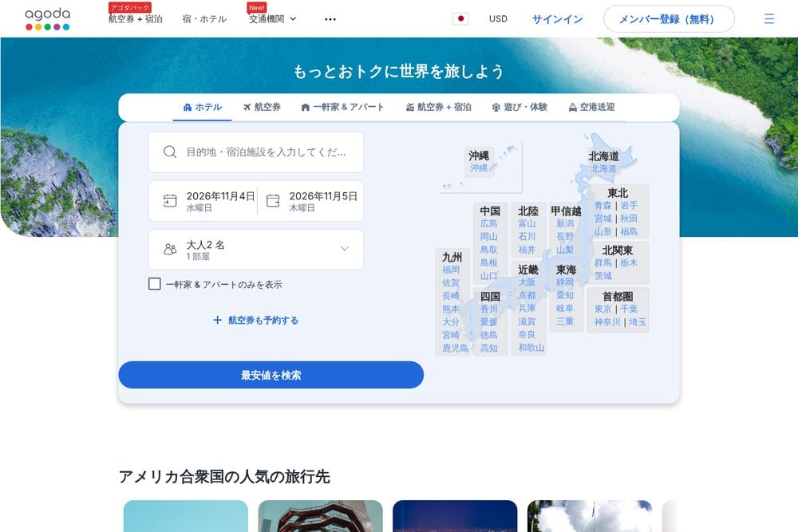Select the ホテル tab

click(x=202, y=108)
